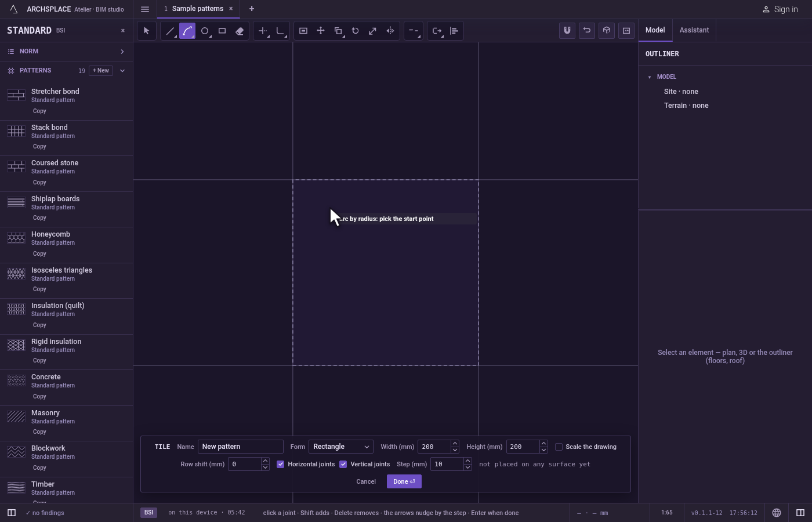This screenshot has height=522, width=812.
Task: Click the align-left tool icon
Action: pos(454,31)
